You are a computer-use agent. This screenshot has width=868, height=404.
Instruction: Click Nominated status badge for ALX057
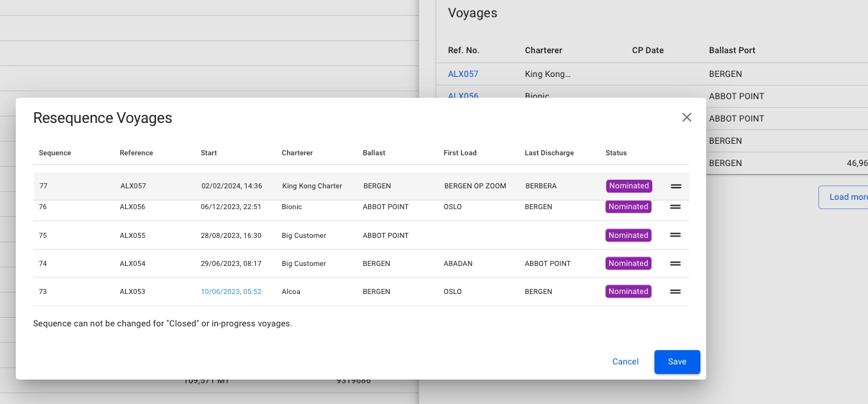pos(629,186)
